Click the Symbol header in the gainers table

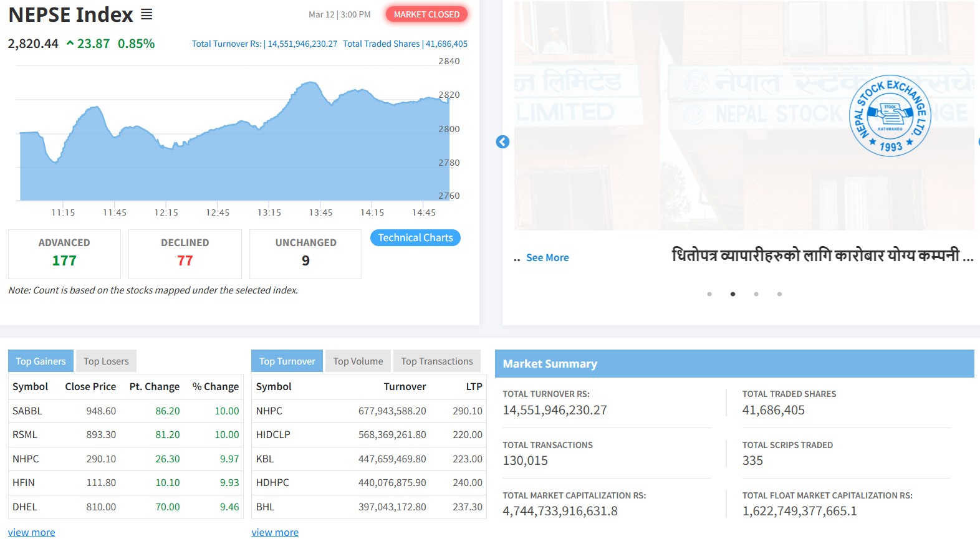pyautogui.click(x=30, y=387)
